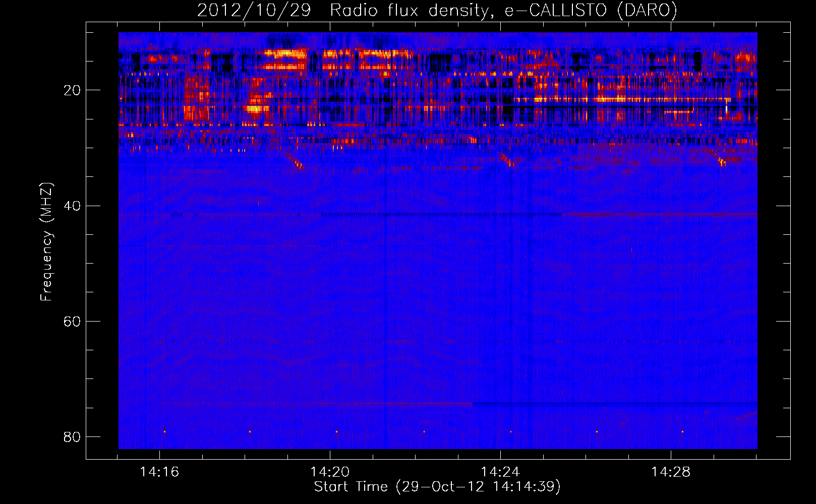This screenshot has width=816, height=504.
Task: Click the '14:20' time tick label
Action: 330,472
